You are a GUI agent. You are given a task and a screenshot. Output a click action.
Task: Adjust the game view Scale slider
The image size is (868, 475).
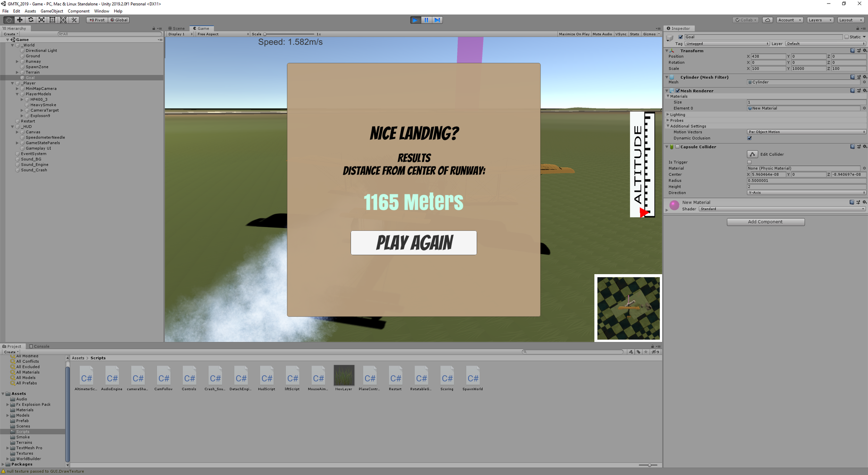tap(265, 34)
